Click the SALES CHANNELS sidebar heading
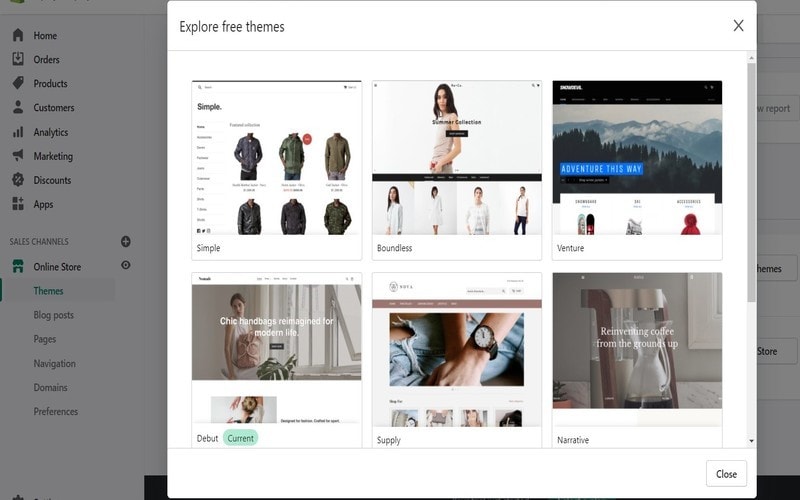 tap(39, 242)
